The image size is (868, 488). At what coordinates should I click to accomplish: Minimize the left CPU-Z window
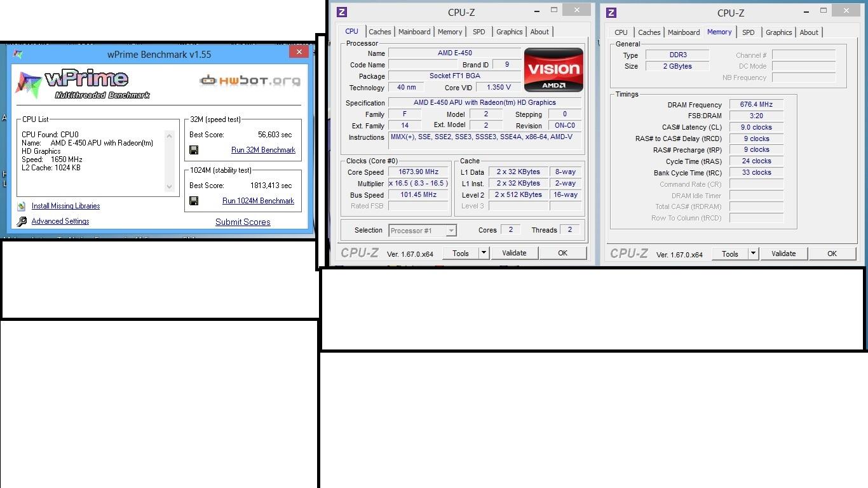(538, 10)
